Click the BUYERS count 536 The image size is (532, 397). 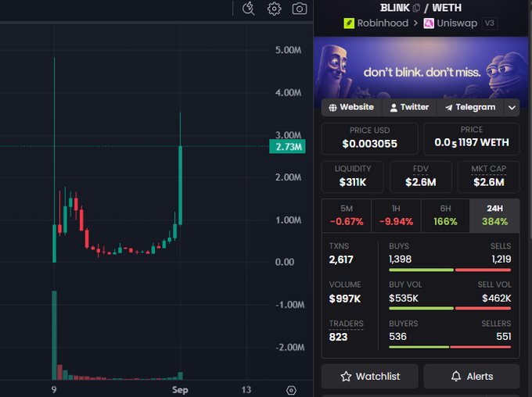[x=397, y=337]
